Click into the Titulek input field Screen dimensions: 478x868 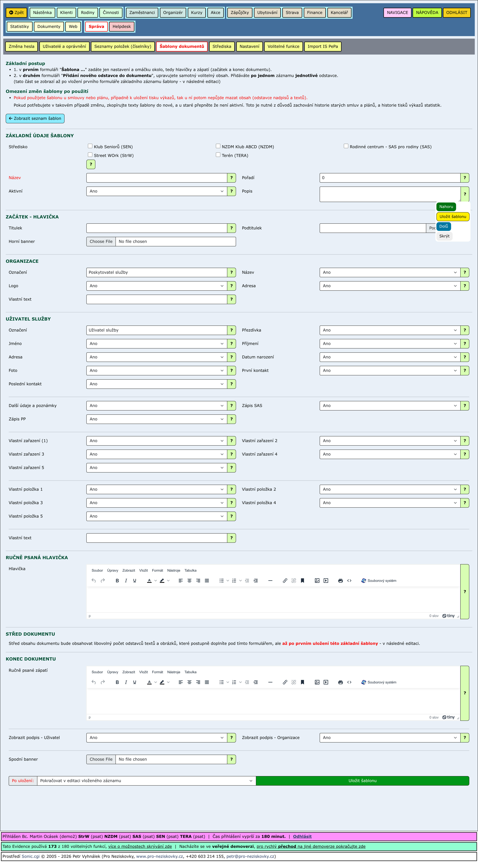157,228
